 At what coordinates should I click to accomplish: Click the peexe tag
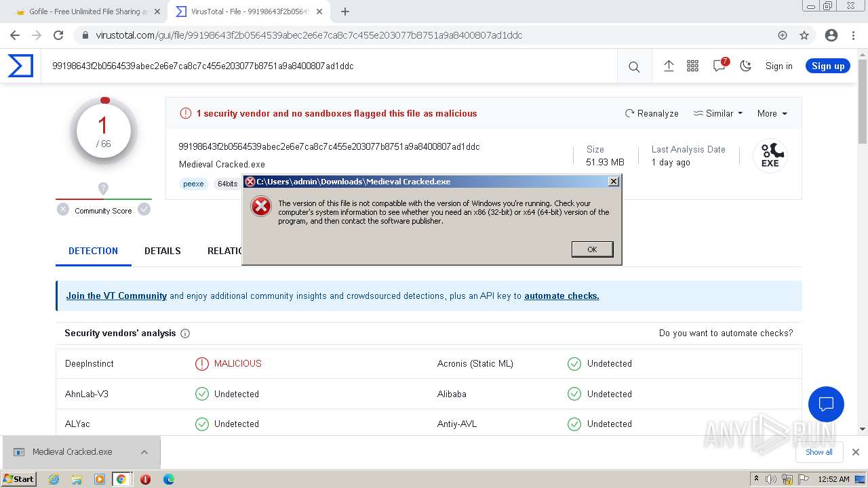tap(193, 184)
